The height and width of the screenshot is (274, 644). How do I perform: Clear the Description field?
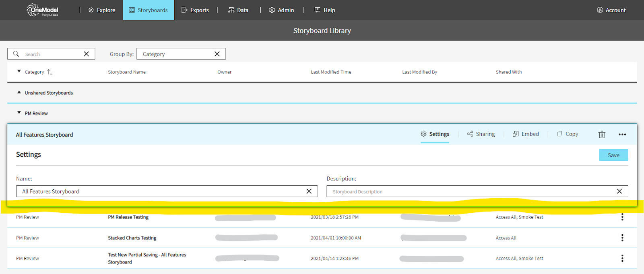(619, 191)
